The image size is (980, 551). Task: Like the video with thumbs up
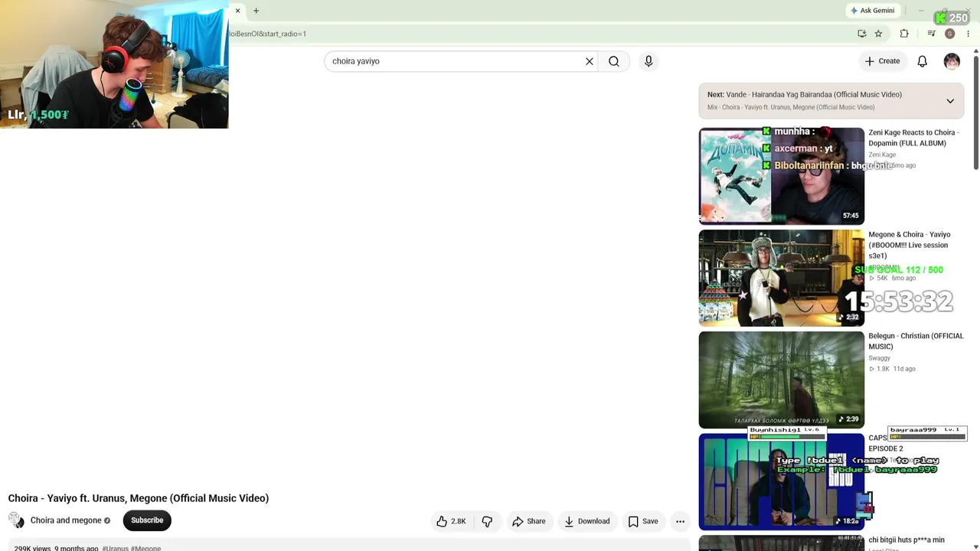click(451, 521)
